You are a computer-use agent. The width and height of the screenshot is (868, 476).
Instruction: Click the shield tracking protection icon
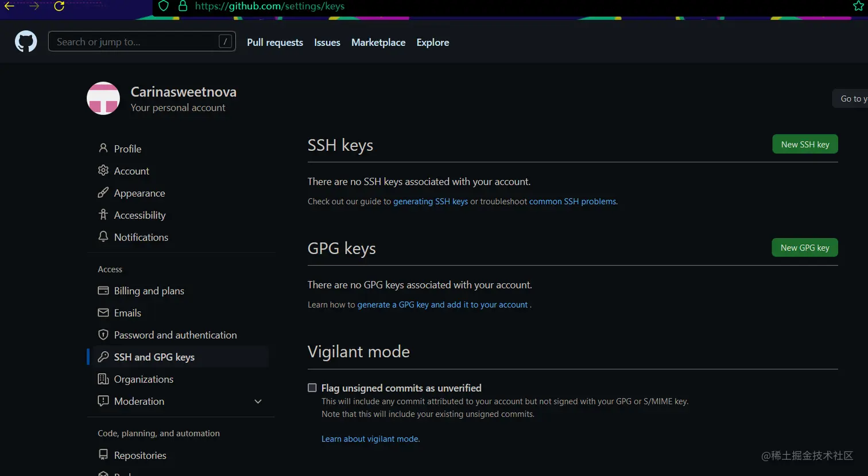[164, 6]
